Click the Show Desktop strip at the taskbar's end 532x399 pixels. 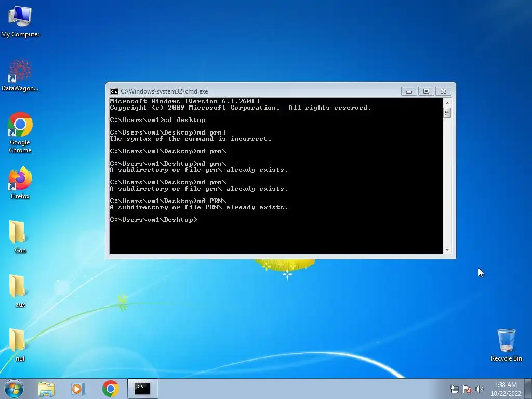pyautogui.click(x=529, y=389)
